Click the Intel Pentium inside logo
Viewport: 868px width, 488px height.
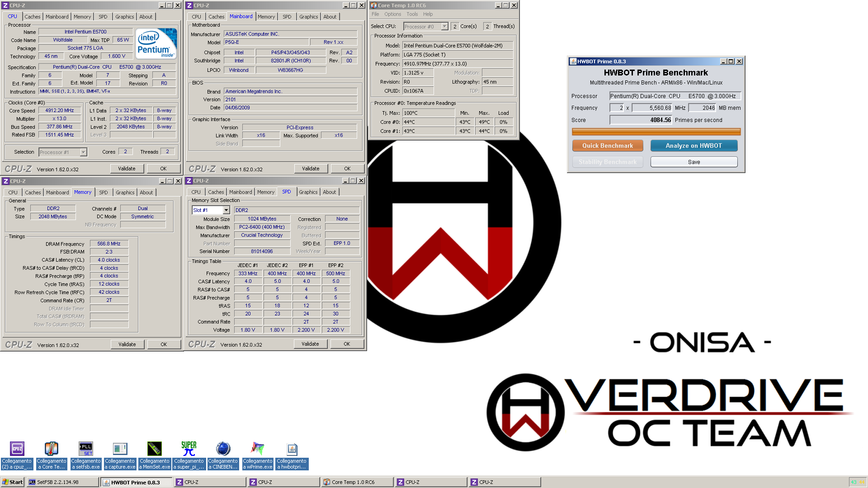(x=156, y=43)
